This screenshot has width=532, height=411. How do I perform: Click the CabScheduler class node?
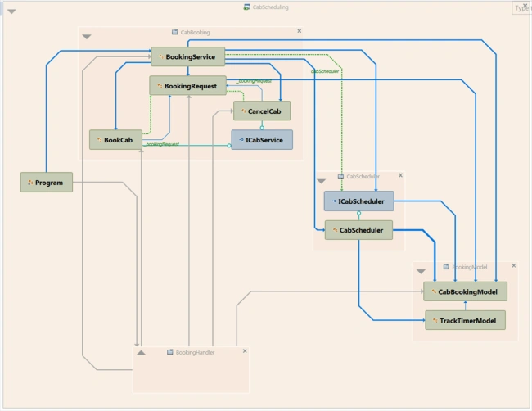tap(359, 230)
